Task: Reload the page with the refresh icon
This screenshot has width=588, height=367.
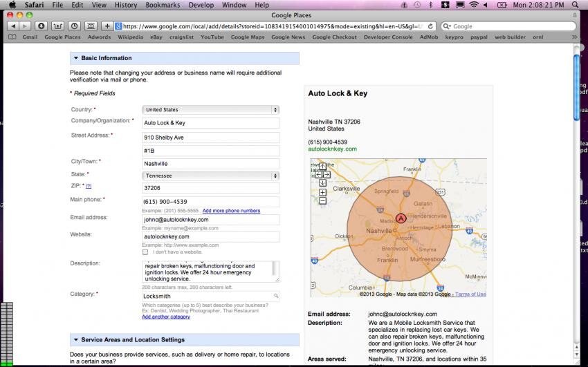Action: click(430, 26)
